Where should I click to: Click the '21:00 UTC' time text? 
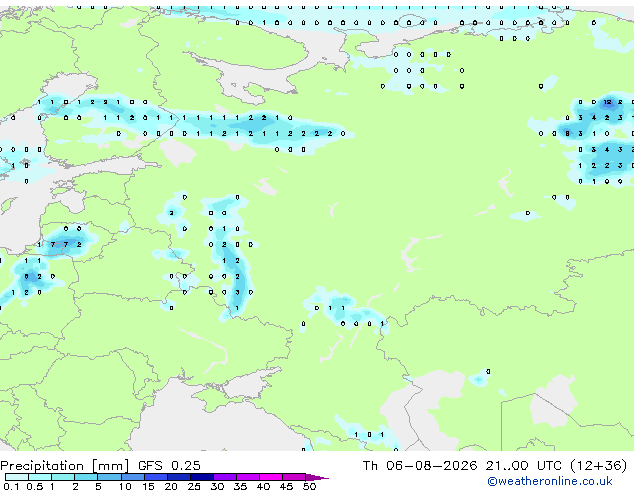point(524,465)
